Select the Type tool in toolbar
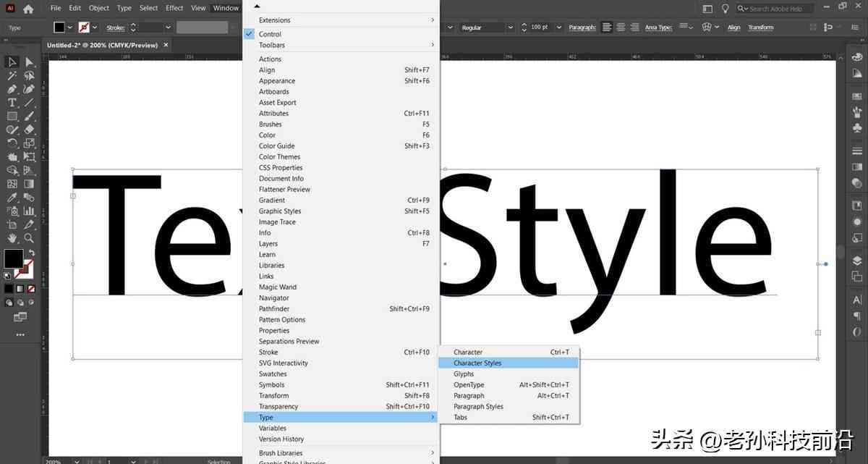This screenshot has height=464, width=868. pyautogui.click(x=12, y=103)
